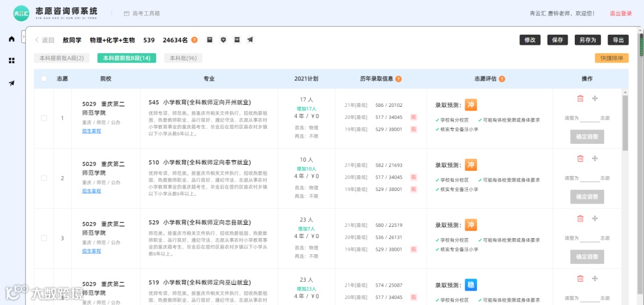Focus the 调整为 input field in 519 row
Screen dimensions: 644x305
point(590,298)
